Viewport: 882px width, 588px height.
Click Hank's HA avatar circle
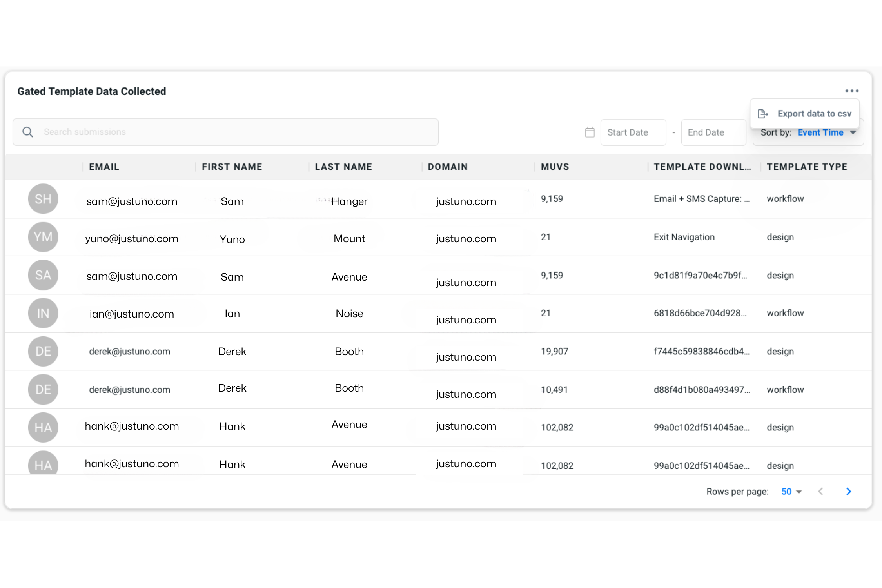[x=43, y=427]
